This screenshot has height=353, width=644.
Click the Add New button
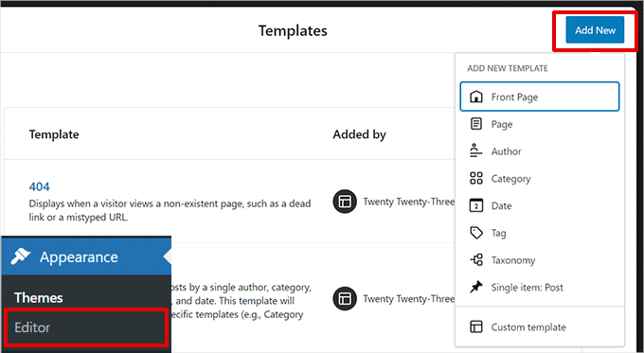click(595, 30)
